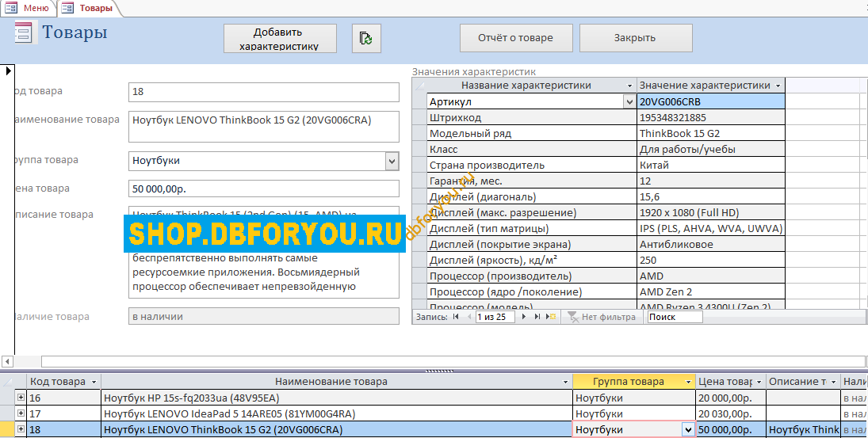The width and height of the screenshot is (868, 438).
Task: Click the record number box 1 из 25
Action: click(x=495, y=317)
